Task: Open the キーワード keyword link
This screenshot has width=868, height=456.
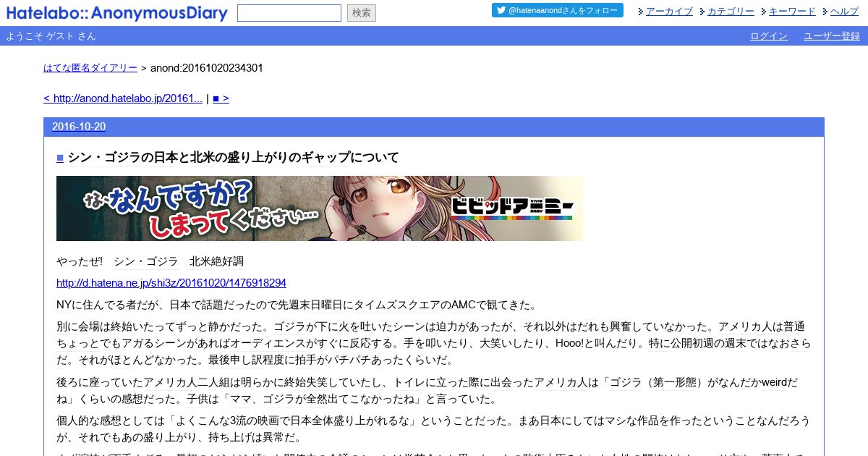Action: [x=792, y=12]
